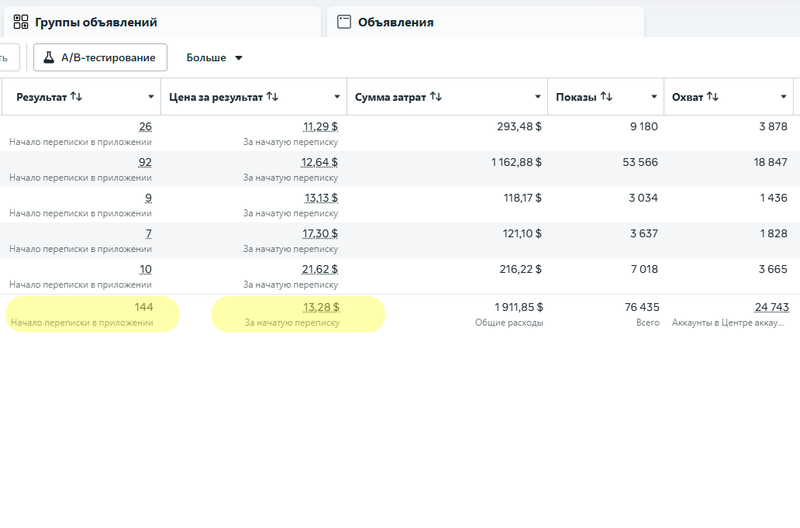Viewport: 800px width, 528px height.
Task: Open the Охват column dropdown arrow
Action: 784,97
